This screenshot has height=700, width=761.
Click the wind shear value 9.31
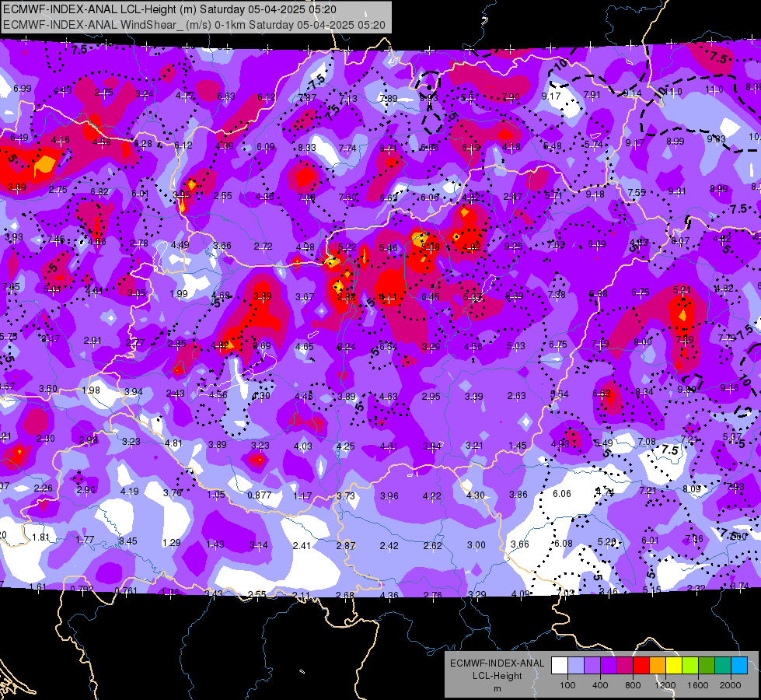676,191
